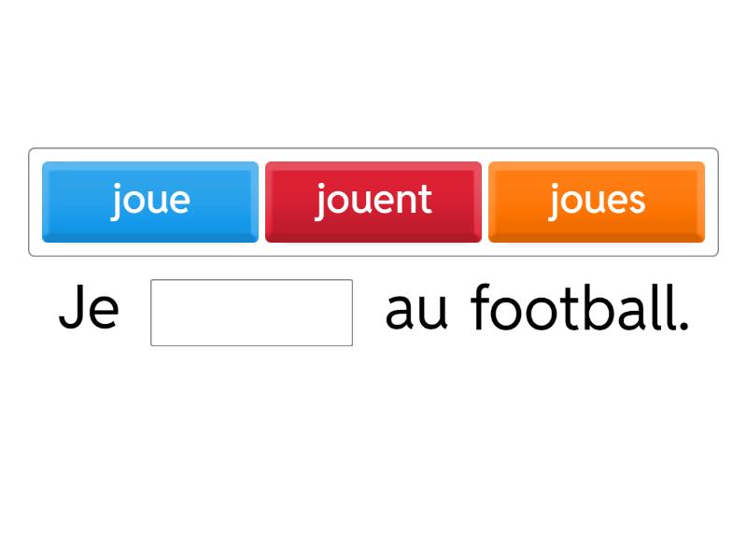The image size is (747, 560).
Task: Click the word "Je" in the sentence
Action: coord(89,310)
